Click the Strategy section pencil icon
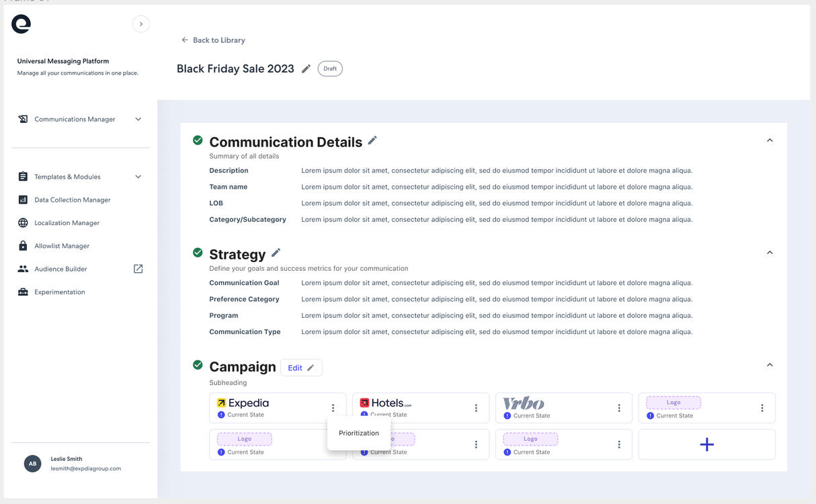The height and width of the screenshot is (504, 816). tap(276, 253)
